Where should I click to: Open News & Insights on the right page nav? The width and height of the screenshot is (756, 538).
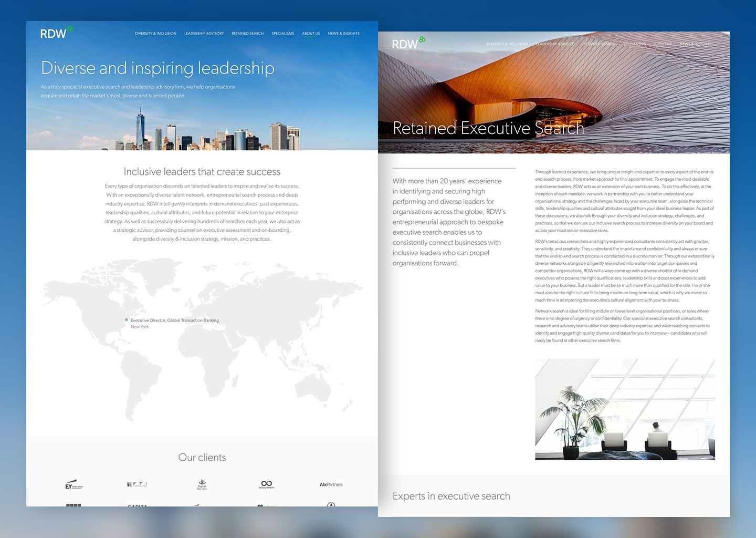[695, 44]
